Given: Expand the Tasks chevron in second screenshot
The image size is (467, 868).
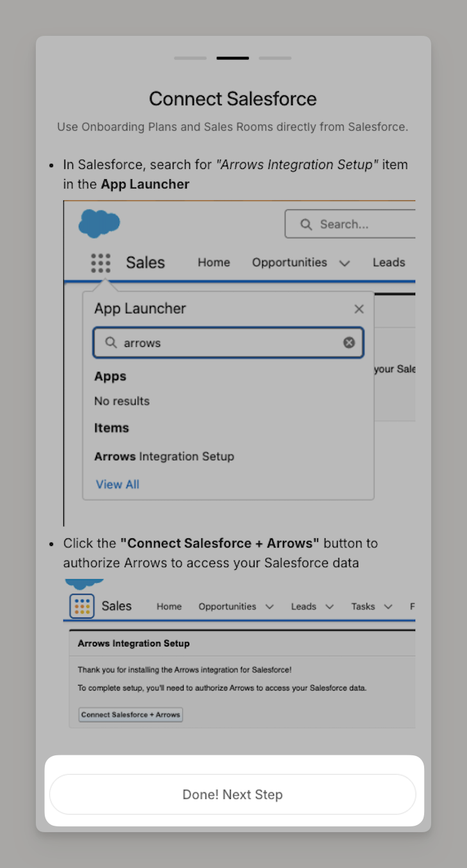Looking at the screenshot, I should 388,607.
